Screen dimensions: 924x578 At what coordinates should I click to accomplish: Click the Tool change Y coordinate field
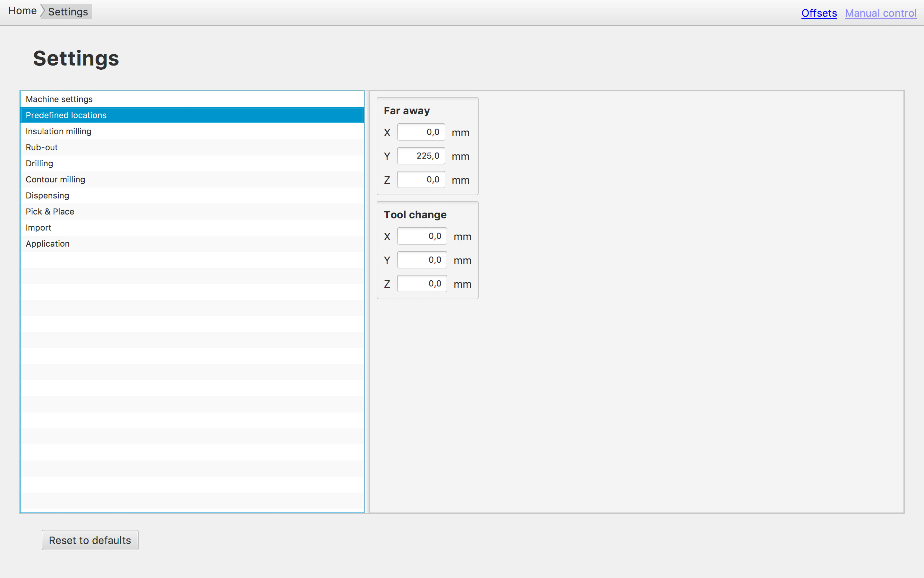[x=422, y=260]
